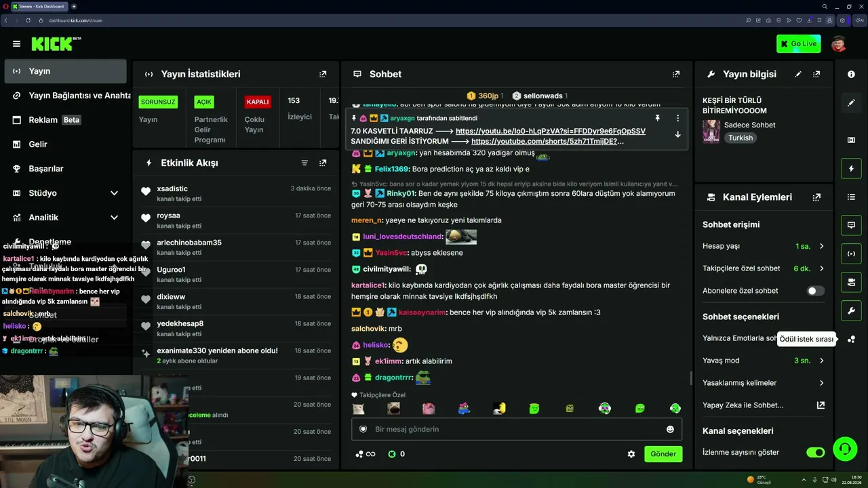Toggle chat widget in right sidebar
Screen dimensions: 868x488
click(851, 225)
